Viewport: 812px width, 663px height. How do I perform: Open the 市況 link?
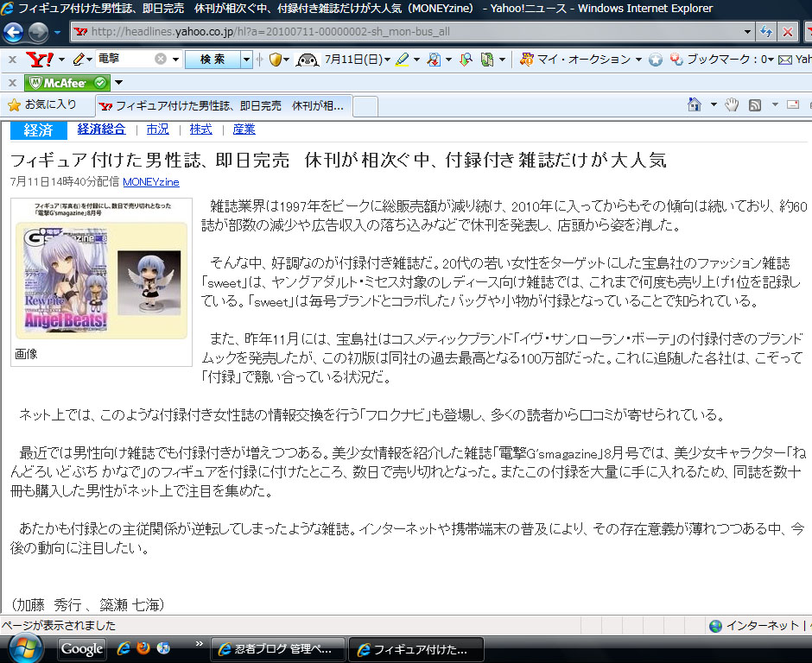[157, 129]
